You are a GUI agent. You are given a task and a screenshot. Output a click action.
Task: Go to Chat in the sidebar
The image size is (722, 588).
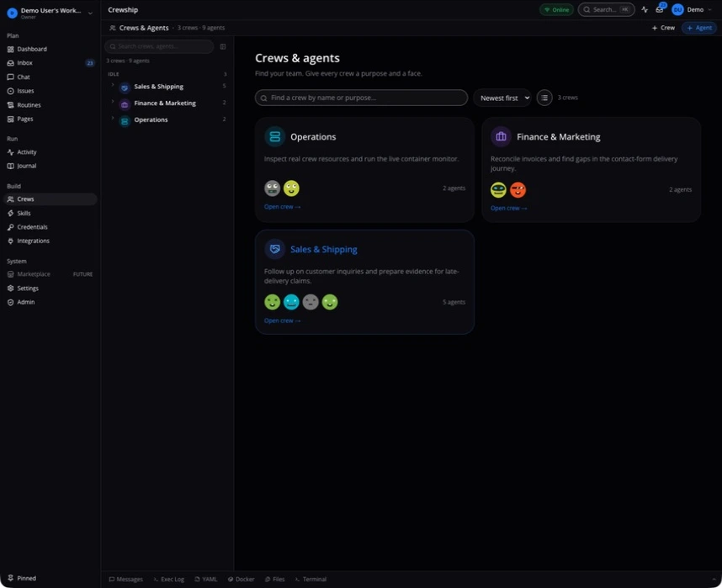coord(50,77)
